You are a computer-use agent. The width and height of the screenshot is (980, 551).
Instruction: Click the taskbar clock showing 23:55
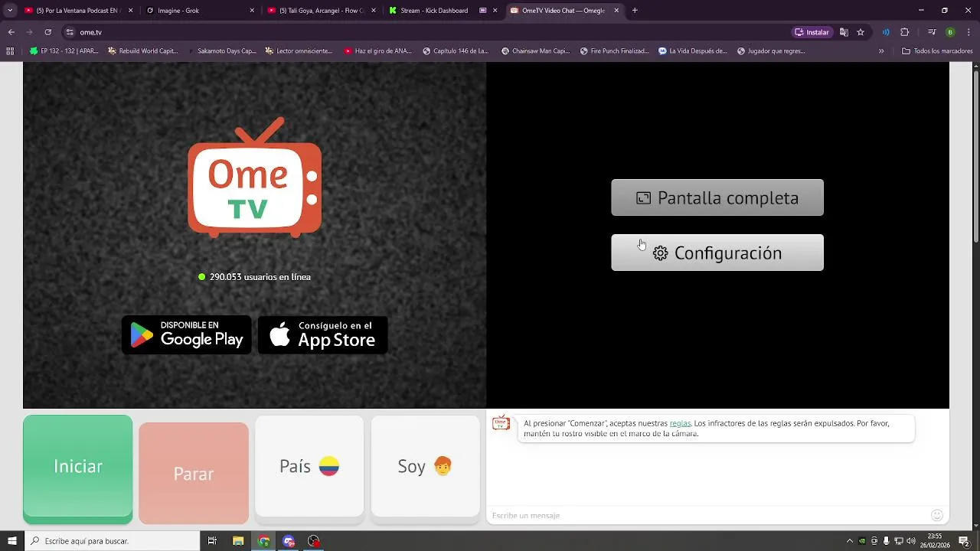935,541
